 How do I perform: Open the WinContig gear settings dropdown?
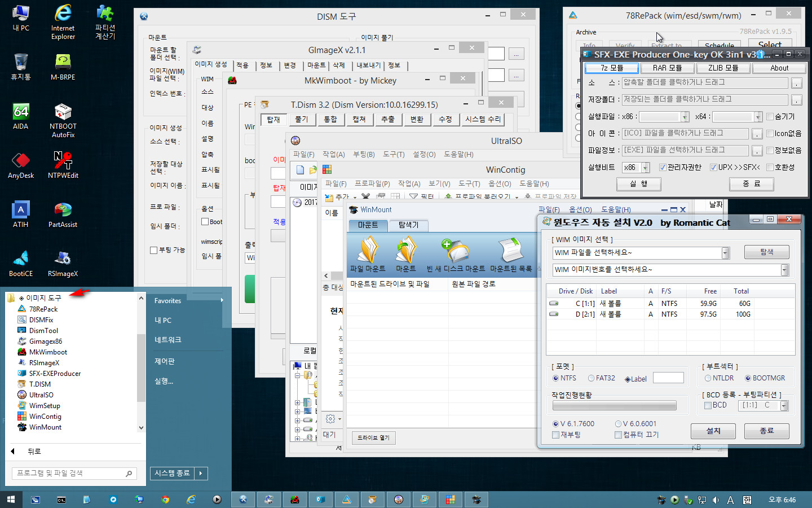tap(334, 419)
